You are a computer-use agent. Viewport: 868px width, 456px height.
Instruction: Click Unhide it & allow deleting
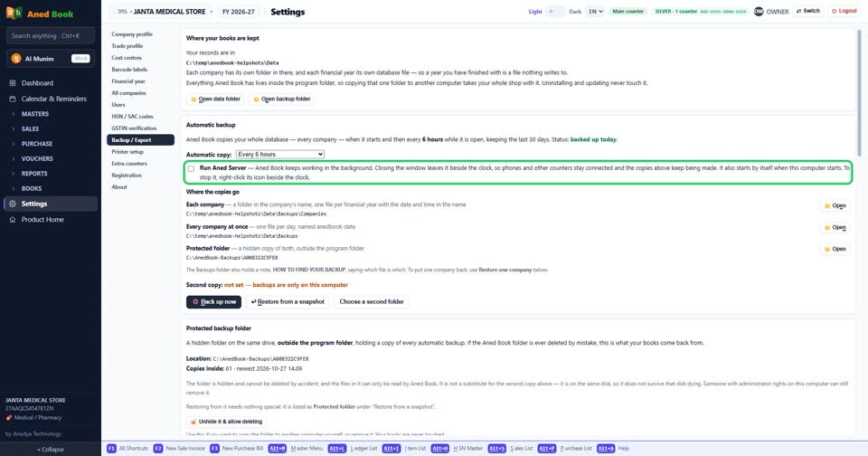(x=226, y=422)
